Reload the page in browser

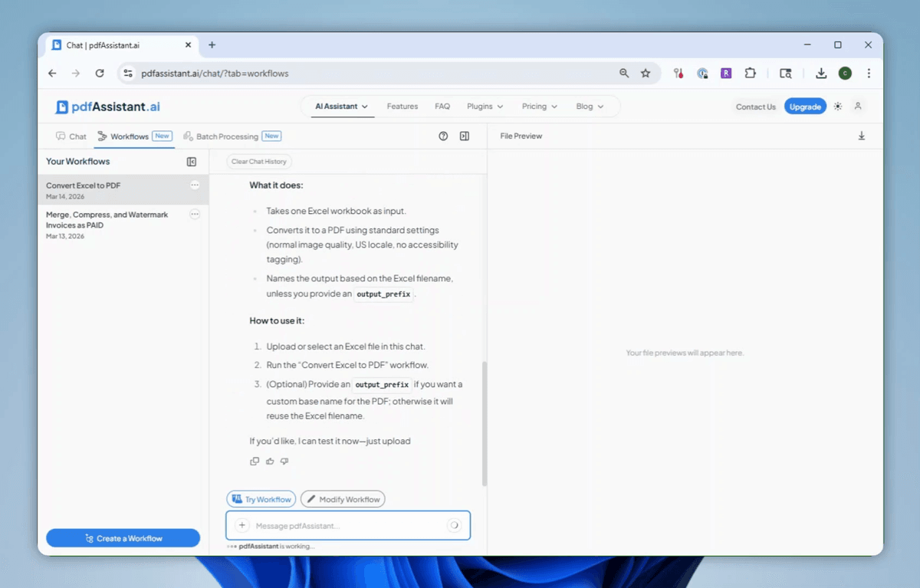point(99,74)
